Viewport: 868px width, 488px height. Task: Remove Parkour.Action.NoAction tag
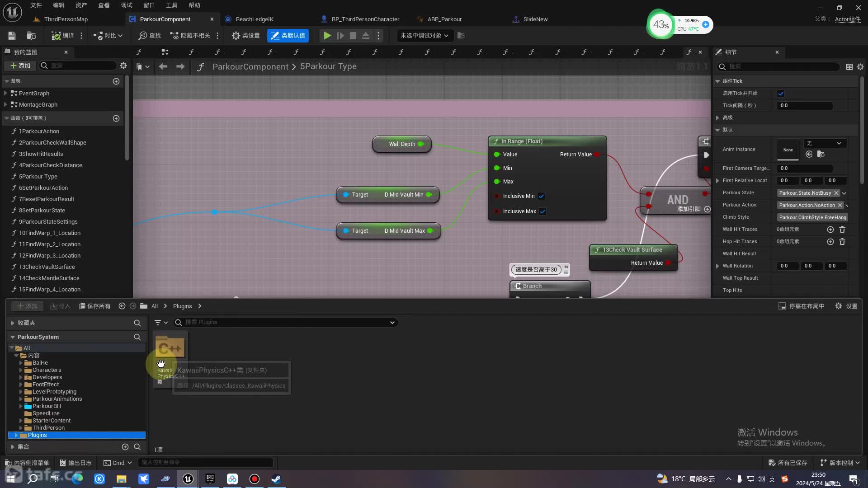point(840,205)
